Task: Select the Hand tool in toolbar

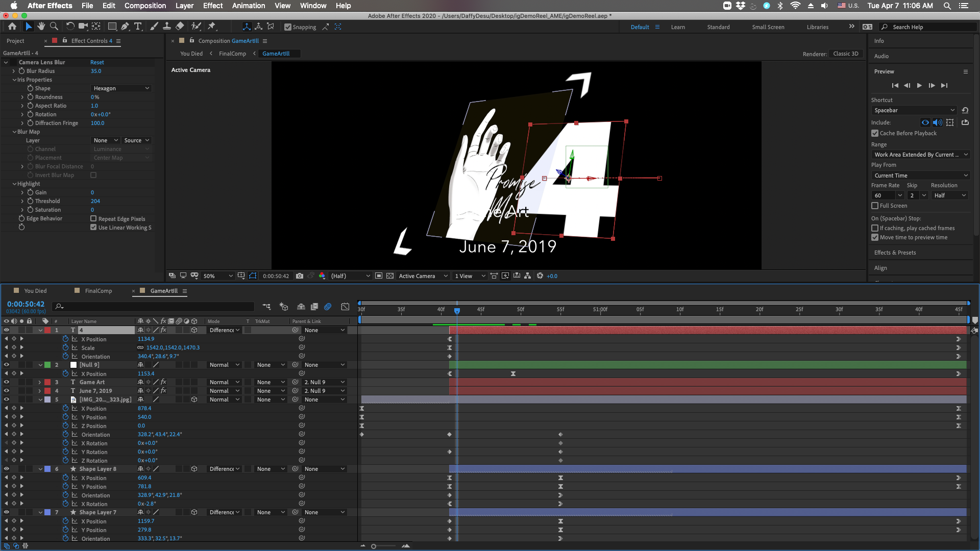Action: tap(41, 27)
